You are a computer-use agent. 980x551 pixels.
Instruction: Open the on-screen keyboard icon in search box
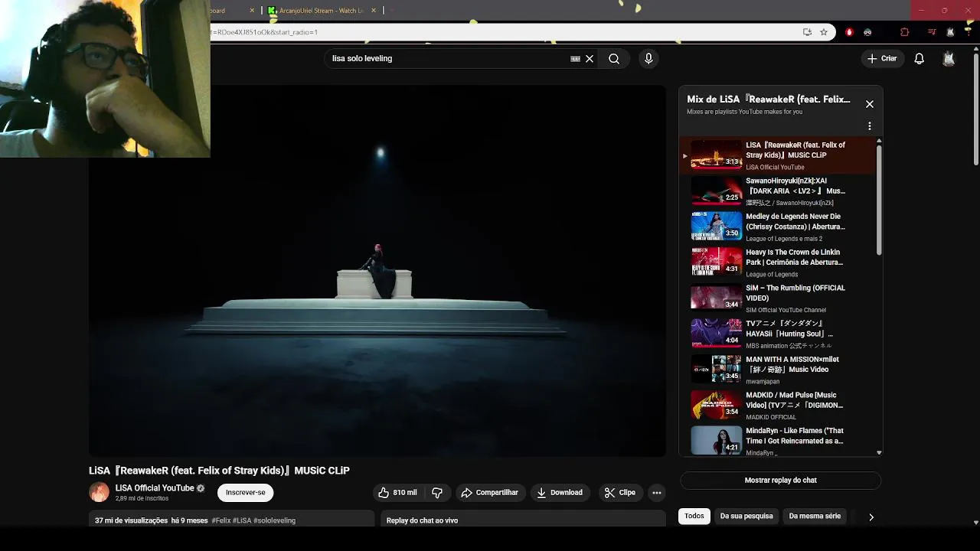(x=576, y=59)
